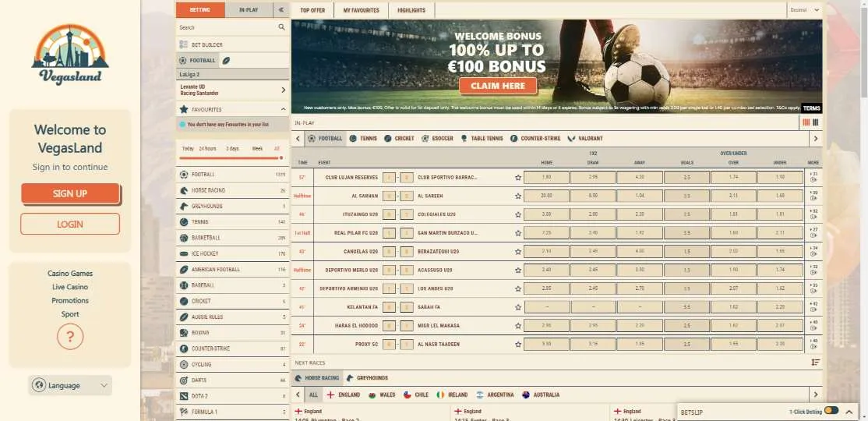The width and height of the screenshot is (868, 421).
Task: Select the rugby ball icon beside Football
Action: [227, 60]
